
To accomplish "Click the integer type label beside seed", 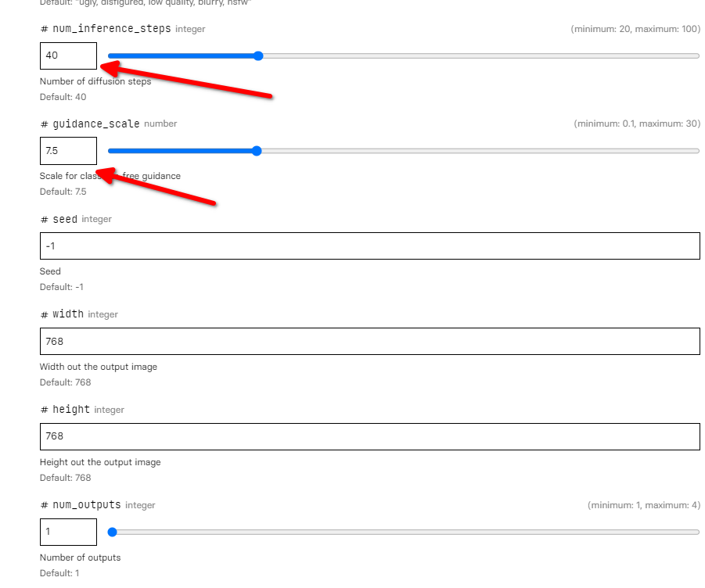I will [x=96, y=219].
